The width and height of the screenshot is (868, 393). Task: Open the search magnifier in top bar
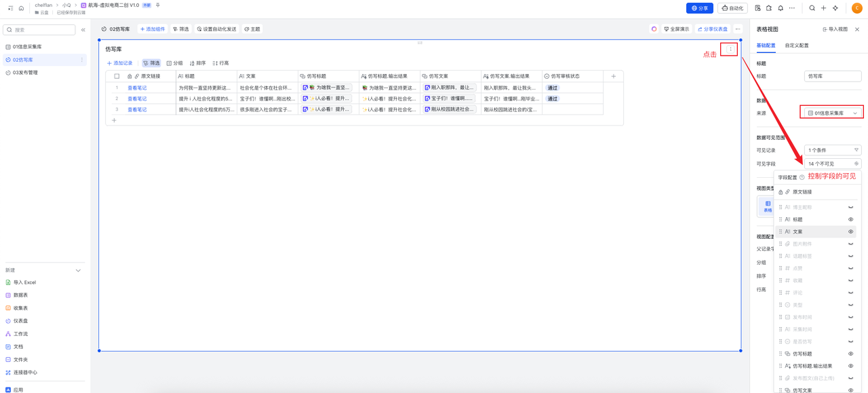click(812, 8)
